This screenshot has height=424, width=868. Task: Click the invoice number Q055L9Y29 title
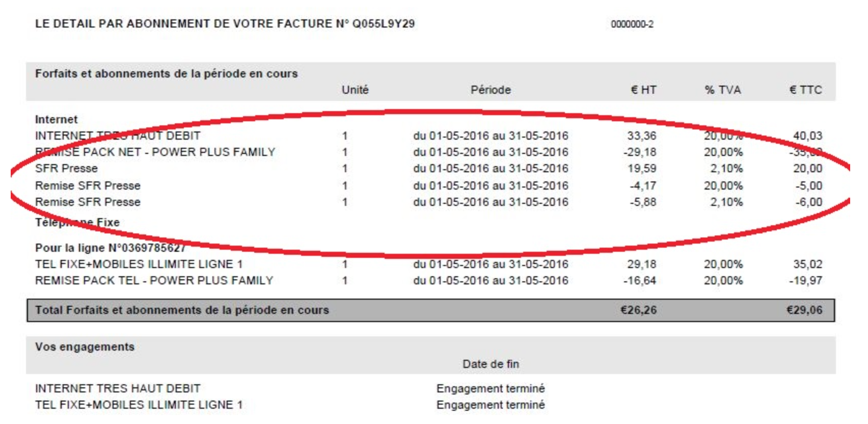click(x=225, y=24)
